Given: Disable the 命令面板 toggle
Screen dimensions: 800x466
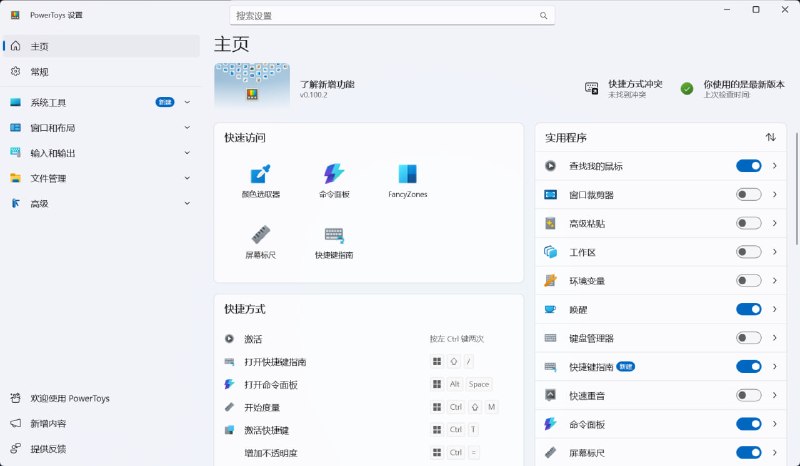Looking at the screenshot, I should [748, 424].
